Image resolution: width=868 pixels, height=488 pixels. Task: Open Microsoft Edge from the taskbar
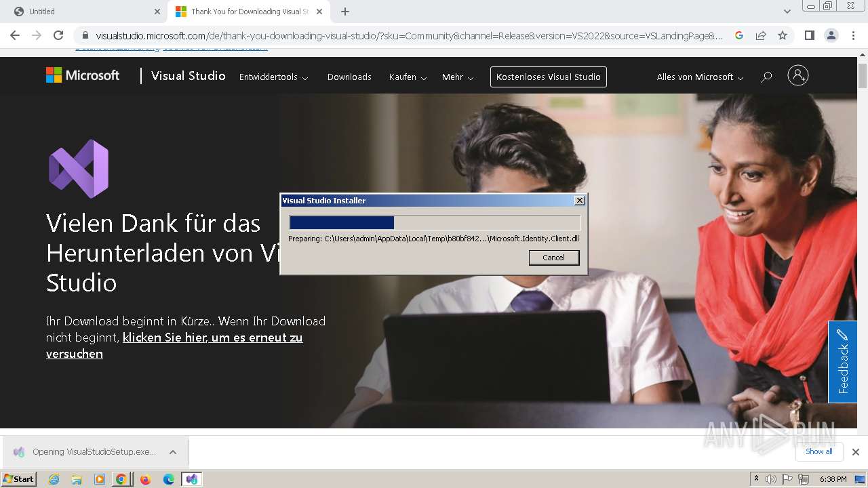[169, 479]
